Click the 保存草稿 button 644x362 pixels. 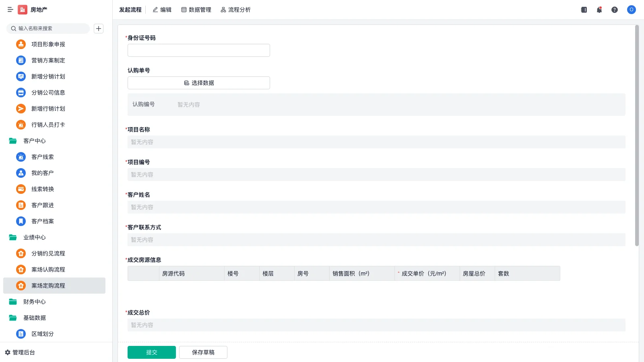(x=203, y=352)
